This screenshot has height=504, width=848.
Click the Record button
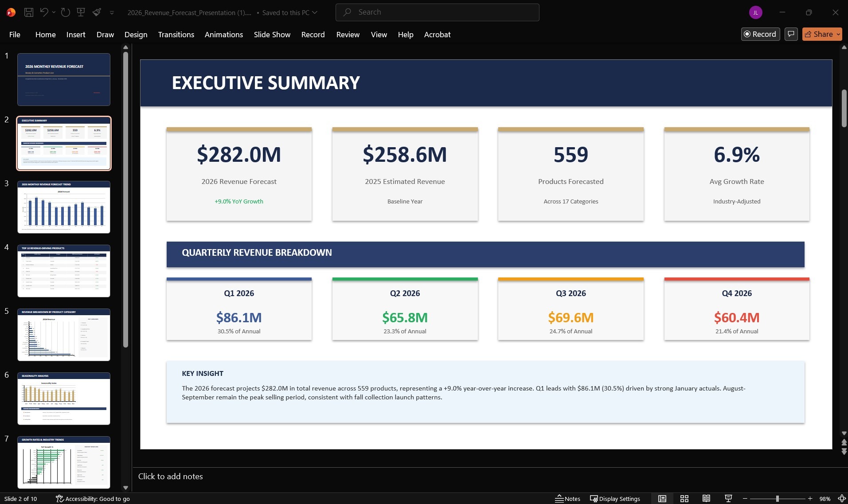(x=759, y=34)
